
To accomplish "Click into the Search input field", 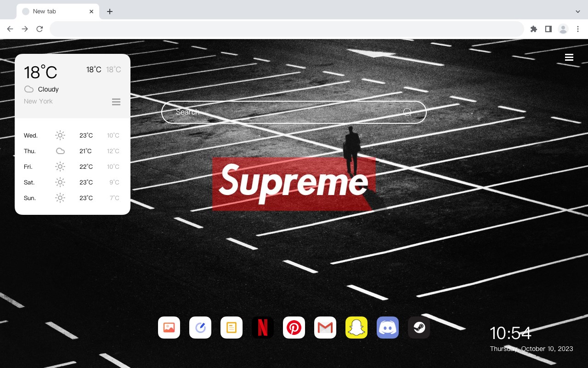I will point(294,112).
